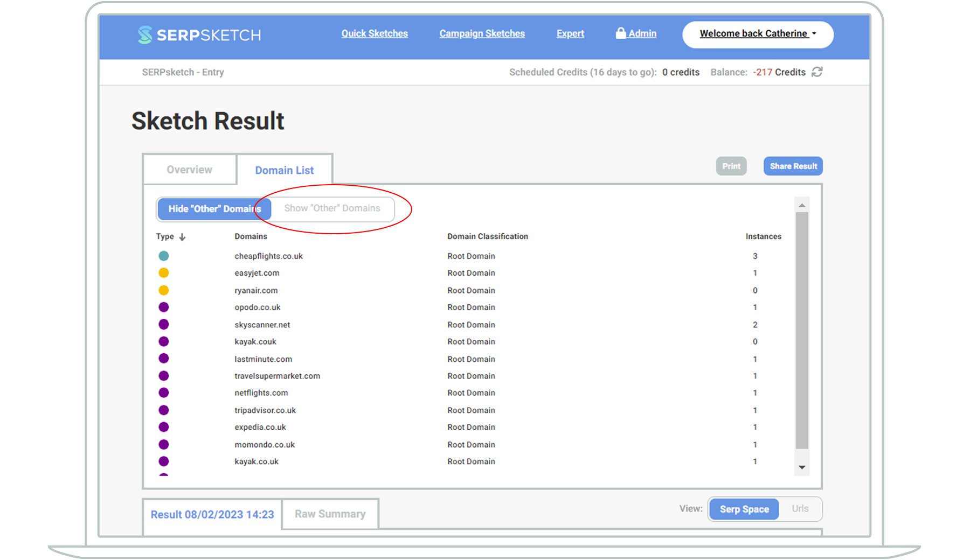Click the Type column sort arrow
The image size is (970, 560).
(x=182, y=237)
